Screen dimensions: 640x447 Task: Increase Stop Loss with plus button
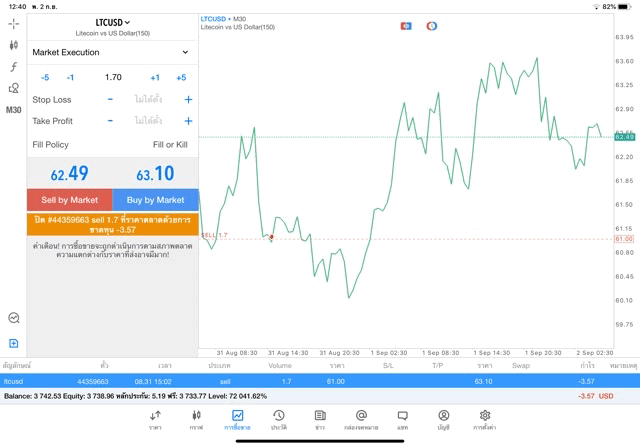point(187,100)
